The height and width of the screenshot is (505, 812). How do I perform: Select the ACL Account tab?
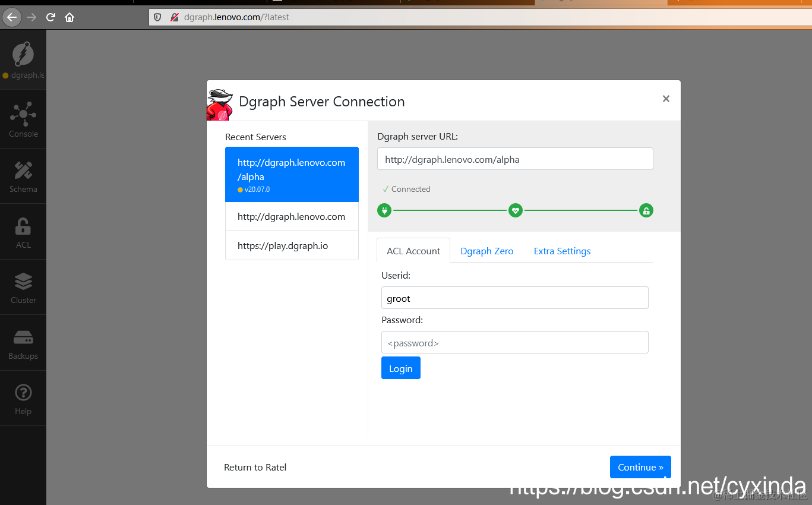tap(413, 251)
